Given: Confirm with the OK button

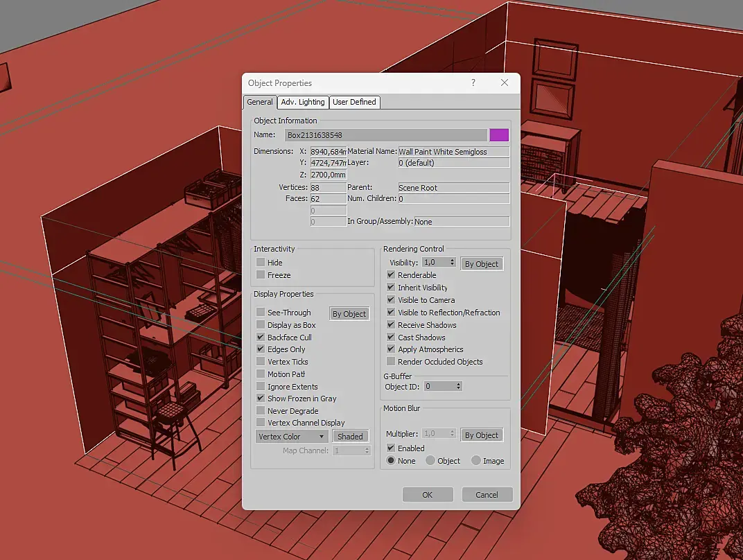Looking at the screenshot, I should click(428, 495).
